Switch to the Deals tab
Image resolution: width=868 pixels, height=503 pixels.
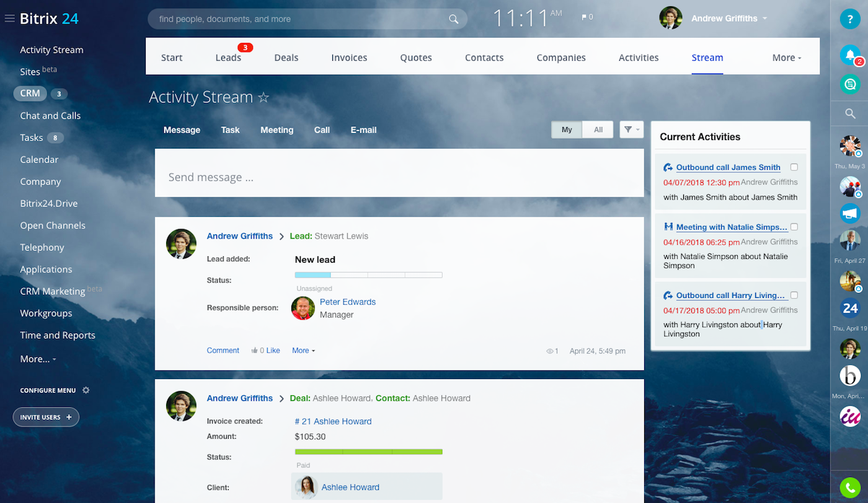coord(286,58)
